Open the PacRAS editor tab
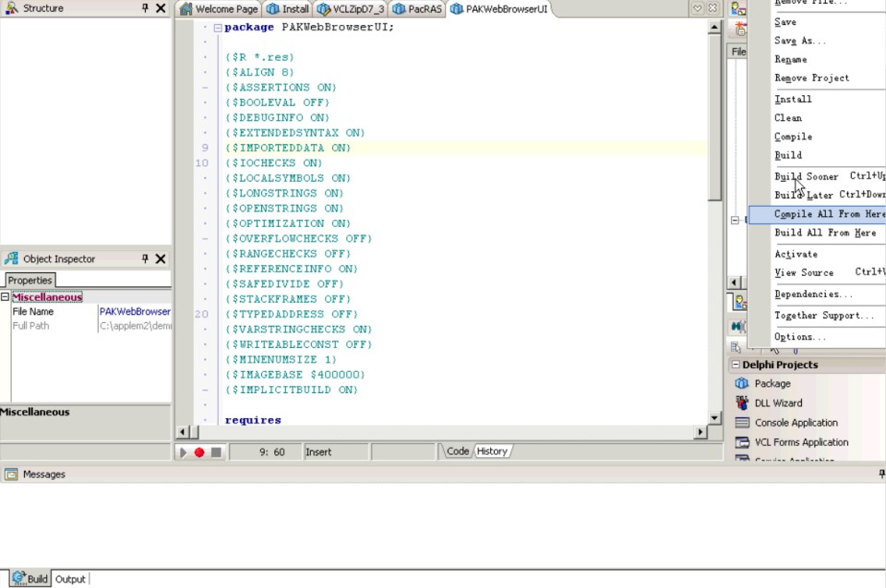This screenshot has height=588, width=886. pos(417,9)
